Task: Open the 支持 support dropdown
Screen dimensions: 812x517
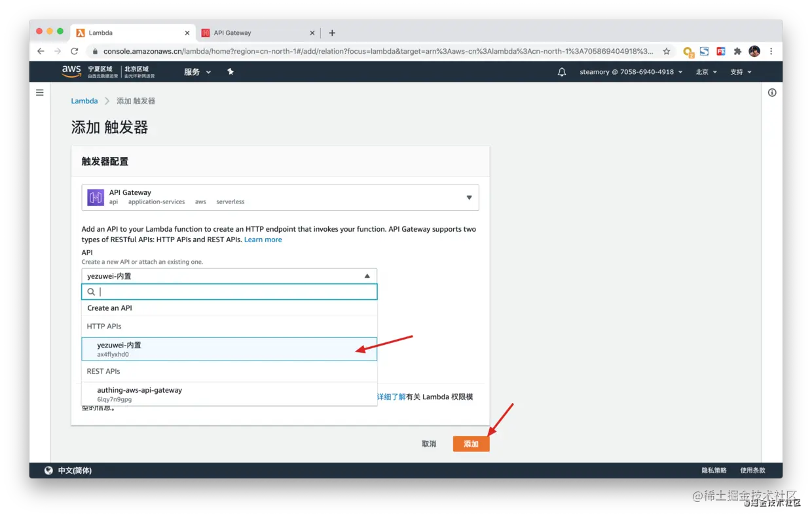Action: [741, 72]
